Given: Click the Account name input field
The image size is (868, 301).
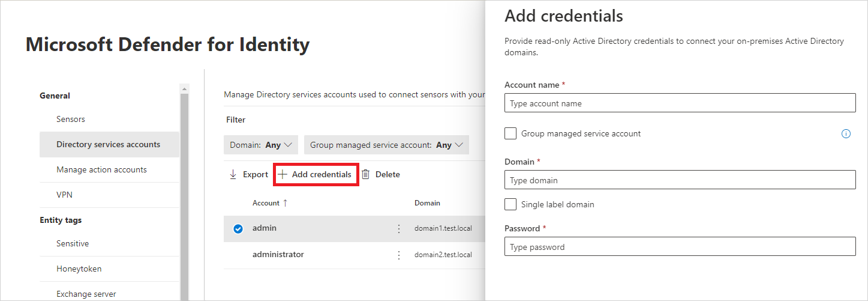Looking at the screenshot, I should [x=680, y=103].
